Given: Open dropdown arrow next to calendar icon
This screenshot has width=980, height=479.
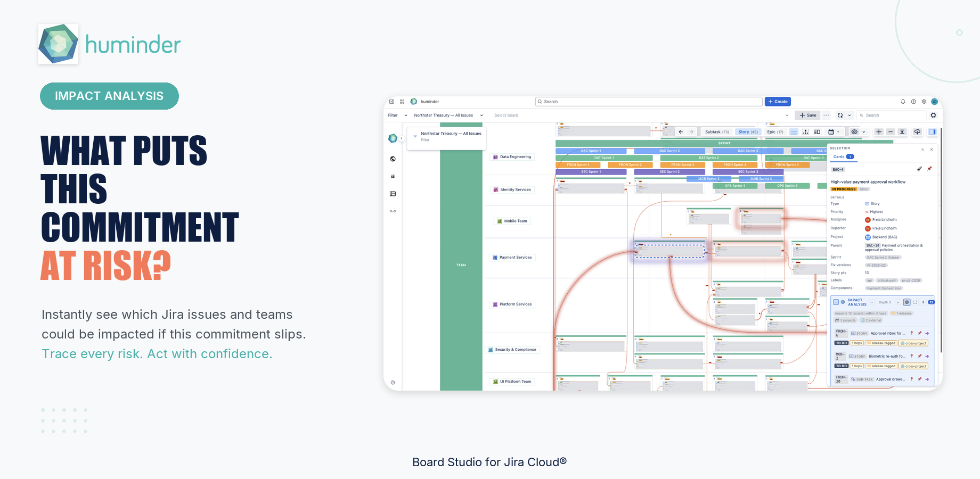Looking at the screenshot, I should coord(838,132).
